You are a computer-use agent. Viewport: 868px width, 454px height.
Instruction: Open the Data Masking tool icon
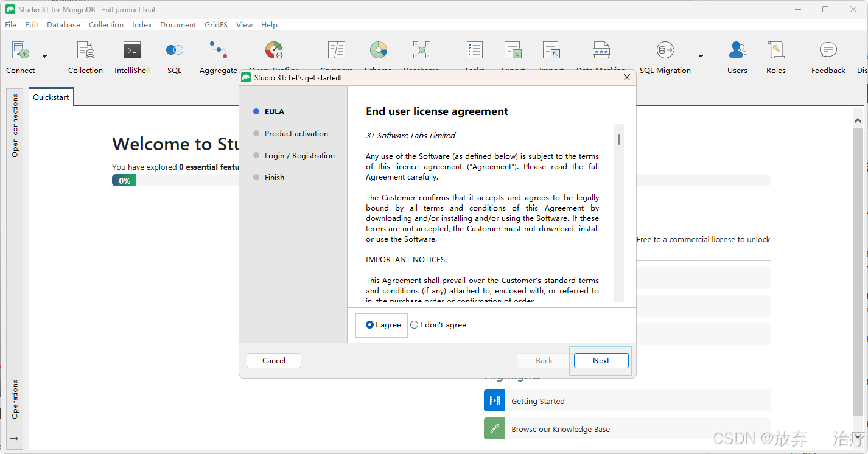click(601, 51)
